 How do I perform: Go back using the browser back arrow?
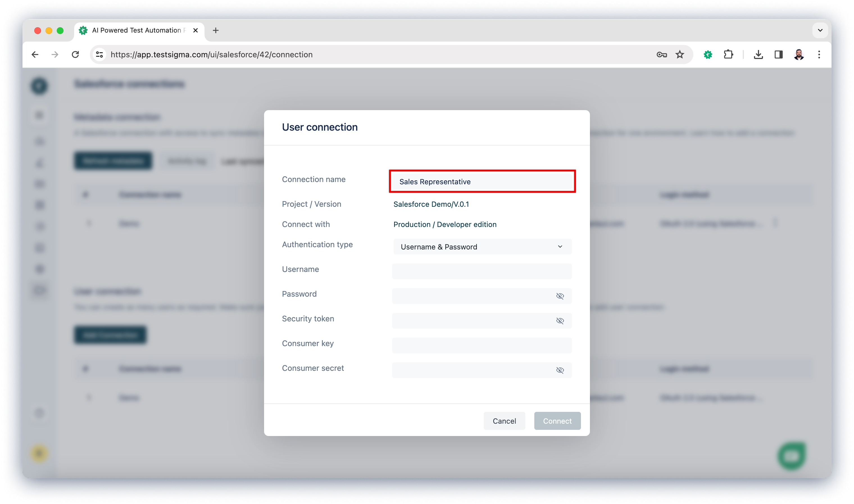(x=35, y=54)
